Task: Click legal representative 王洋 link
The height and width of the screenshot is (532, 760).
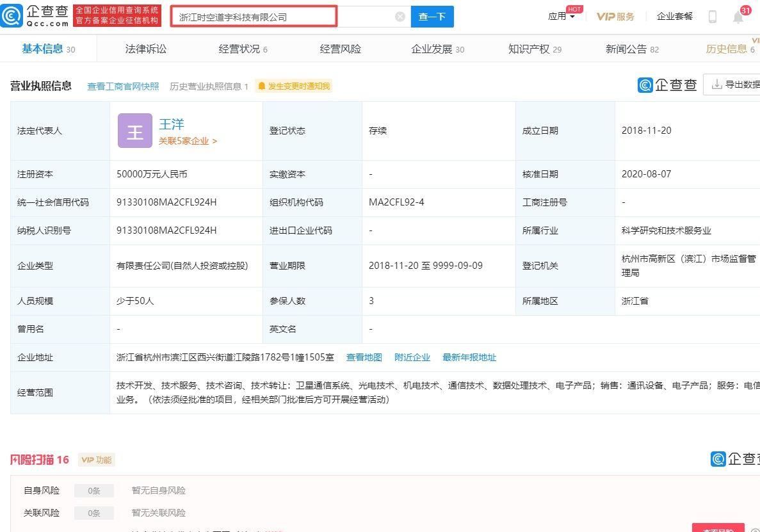Action: (170, 124)
